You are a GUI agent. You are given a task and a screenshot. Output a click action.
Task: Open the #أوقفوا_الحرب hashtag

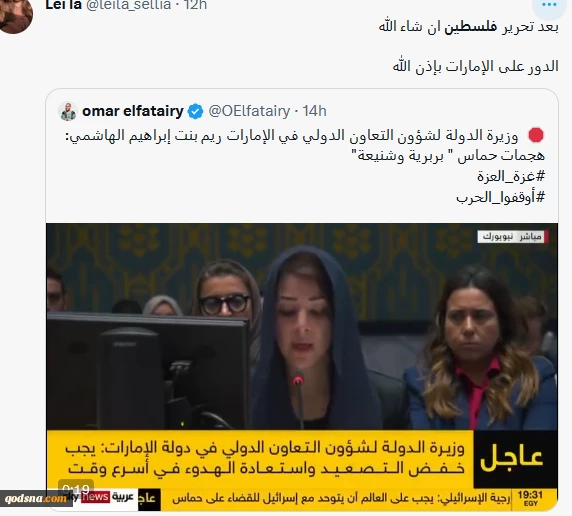point(500,197)
